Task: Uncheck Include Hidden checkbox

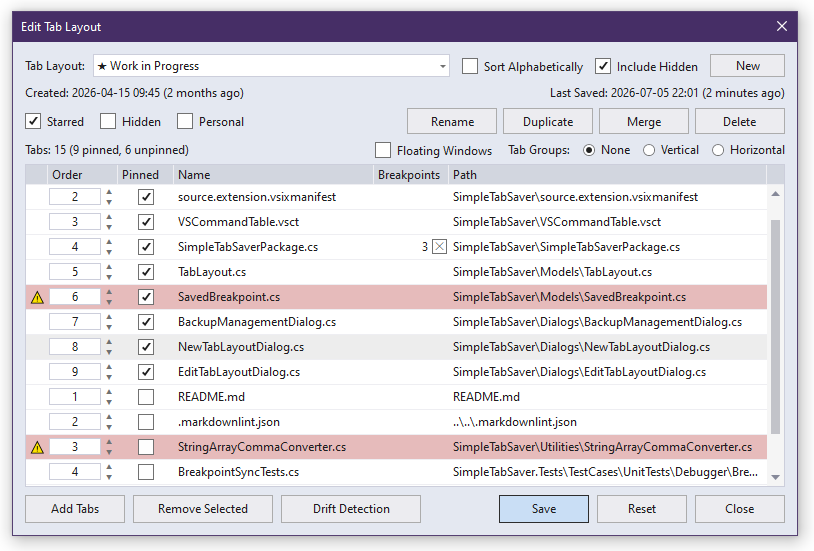Action: click(x=603, y=66)
